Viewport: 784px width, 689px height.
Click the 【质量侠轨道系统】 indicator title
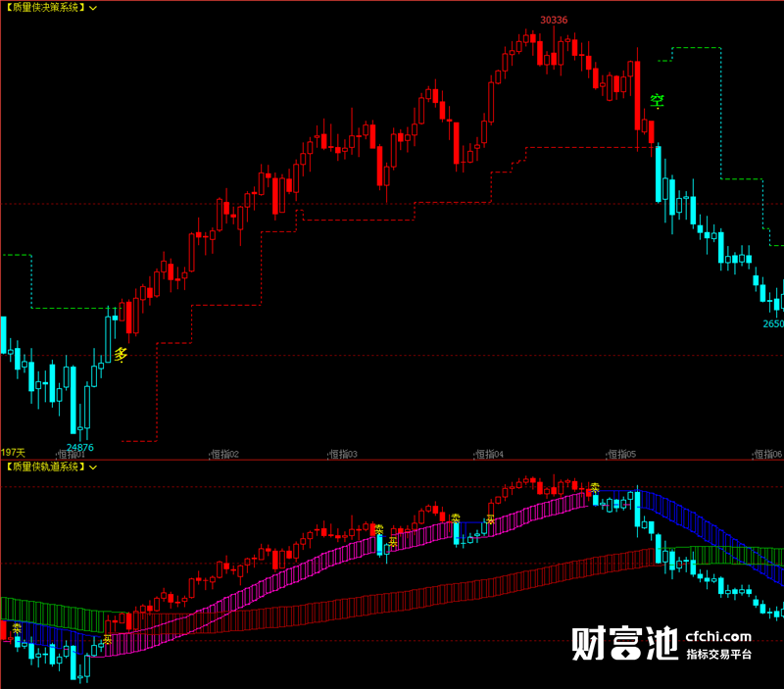click(45, 467)
